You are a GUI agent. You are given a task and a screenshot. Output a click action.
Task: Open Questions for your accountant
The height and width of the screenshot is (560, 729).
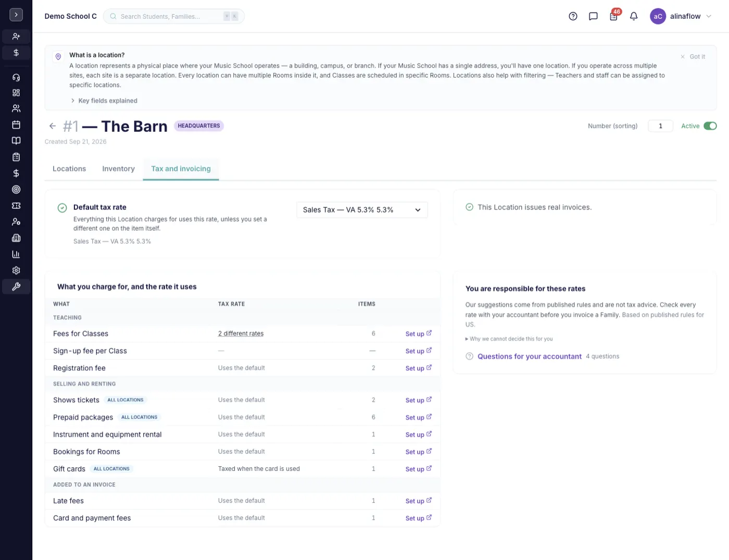tap(530, 356)
